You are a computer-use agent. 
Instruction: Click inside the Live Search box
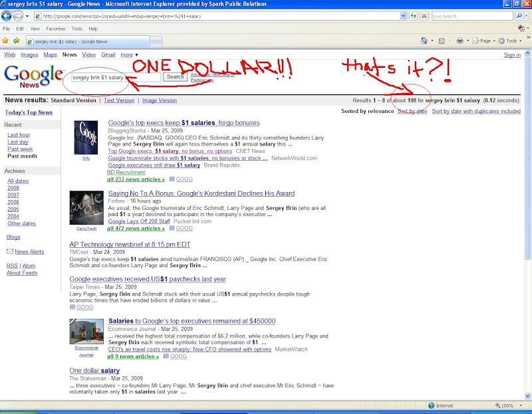(472, 16)
